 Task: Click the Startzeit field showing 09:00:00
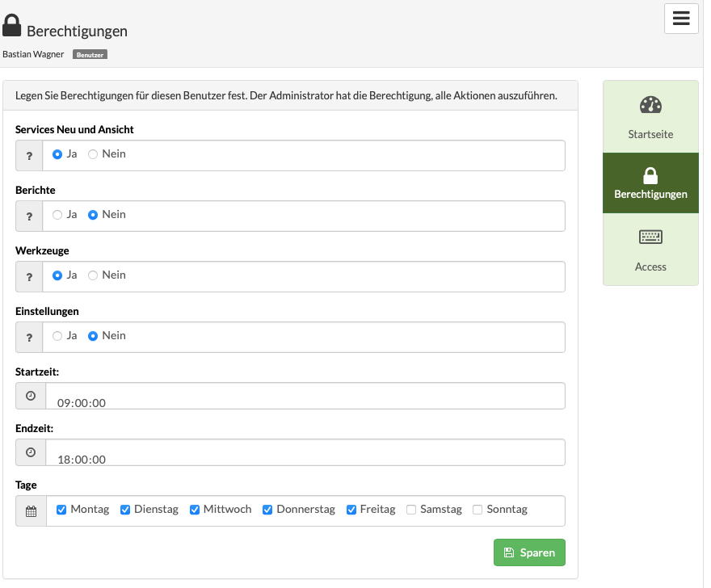click(x=305, y=396)
